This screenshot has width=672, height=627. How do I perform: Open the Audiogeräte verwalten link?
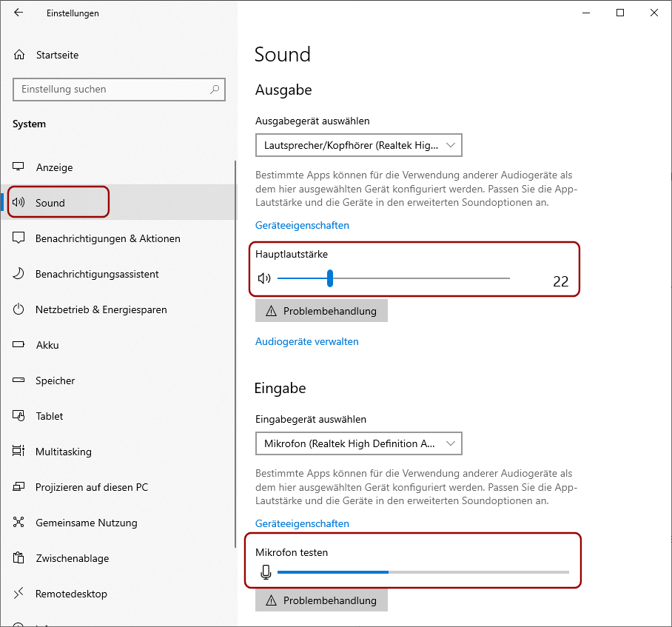tap(307, 341)
